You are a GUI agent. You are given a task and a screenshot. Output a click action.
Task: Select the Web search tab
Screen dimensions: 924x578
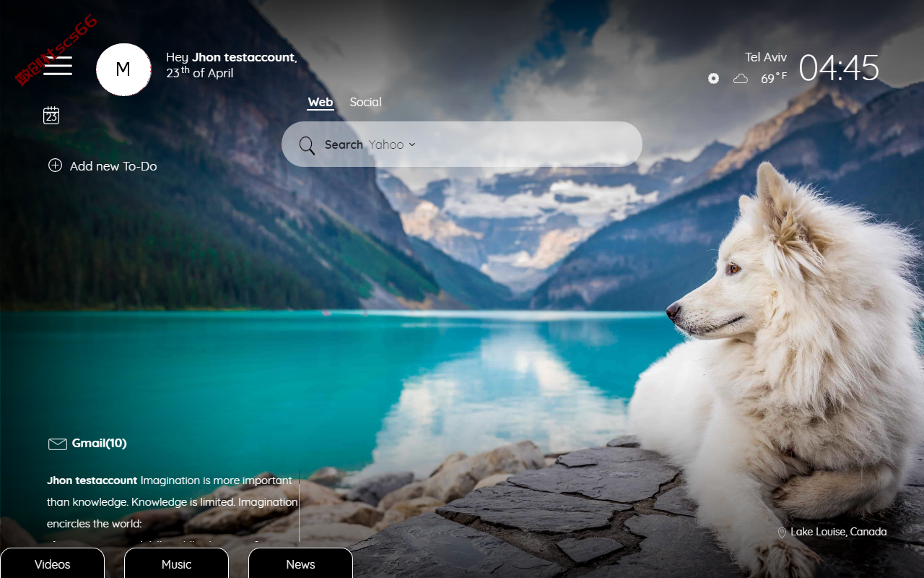[x=321, y=102]
